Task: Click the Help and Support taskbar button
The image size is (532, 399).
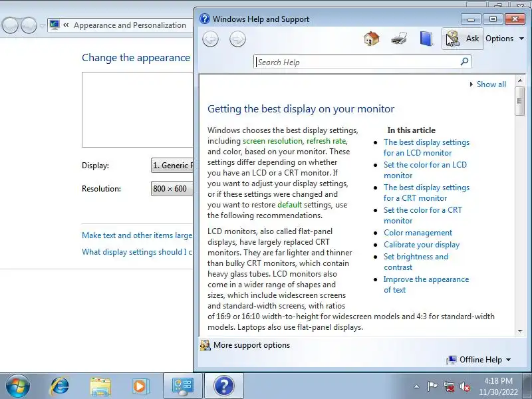Action: point(224,386)
